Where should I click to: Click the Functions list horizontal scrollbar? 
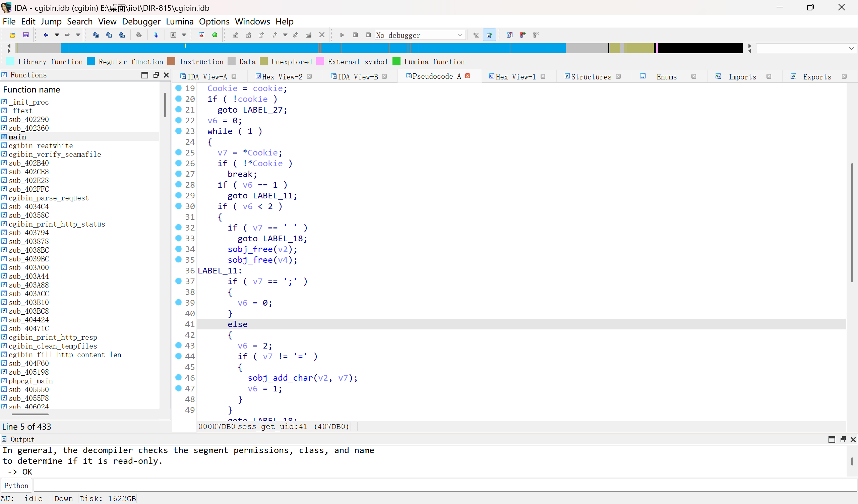[x=30, y=414]
